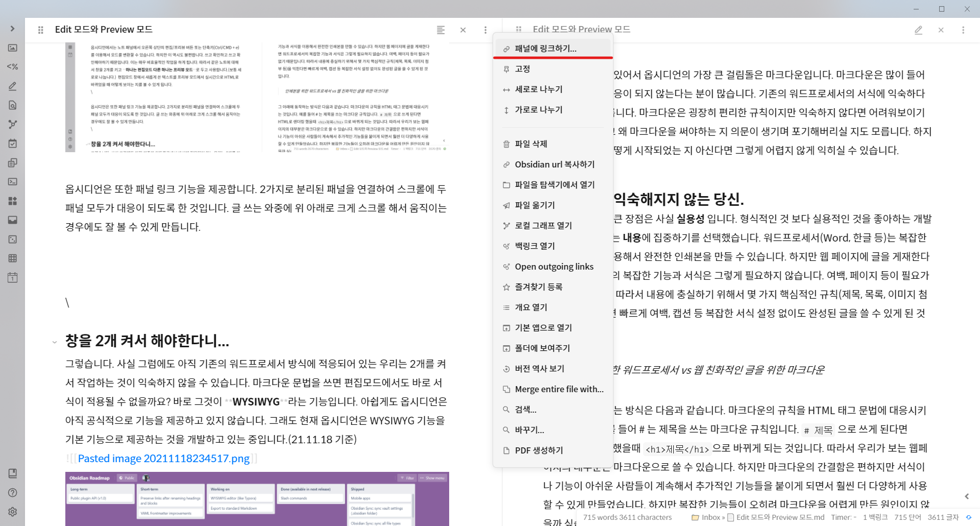Image resolution: width=980 pixels, height=526 pixels.
Task: Click the templater <% ribbon icon
Action: (13, 67)
